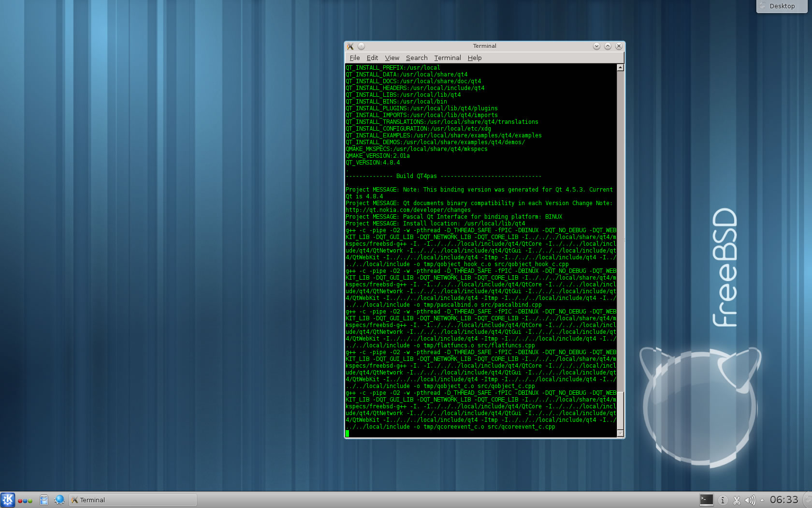Open the Help menu
Image resolution: width=812 pixels, height=508 pixels.
pos(475,58)
